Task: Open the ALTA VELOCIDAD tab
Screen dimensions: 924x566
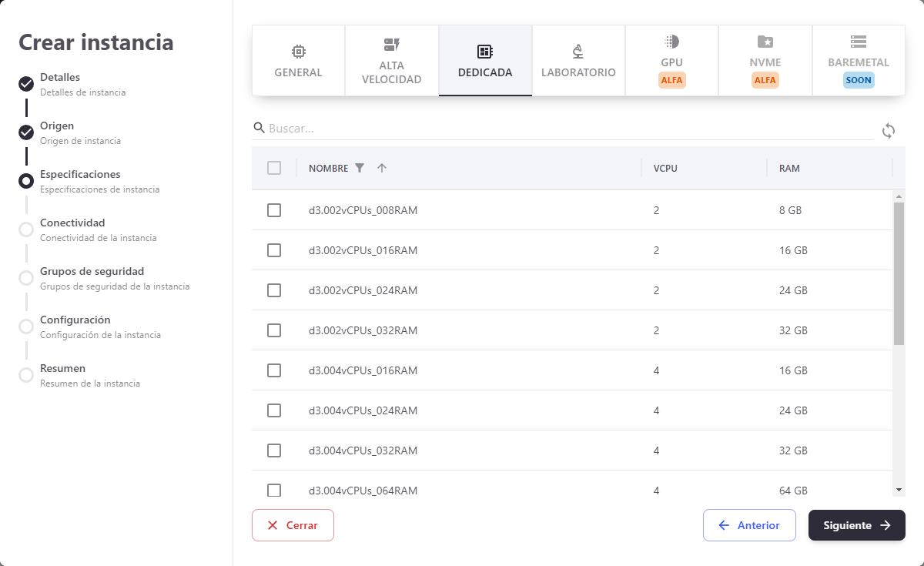Action: point(391,62)
